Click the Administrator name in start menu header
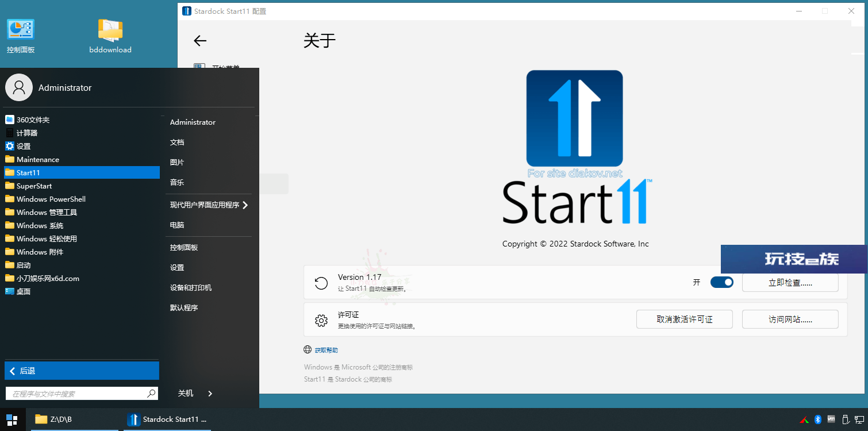868x431 pixels. click(x=65, y=88)
